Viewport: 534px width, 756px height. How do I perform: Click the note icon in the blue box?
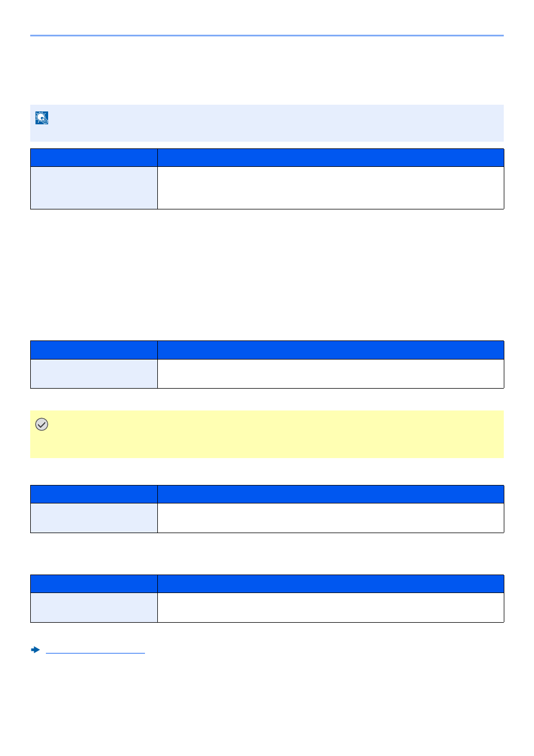[41, 118]
